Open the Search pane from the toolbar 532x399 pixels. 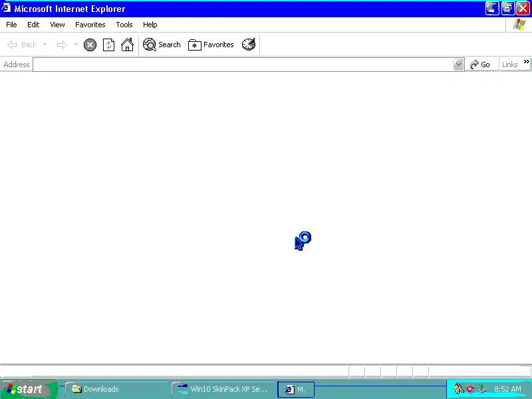[162, 45]
